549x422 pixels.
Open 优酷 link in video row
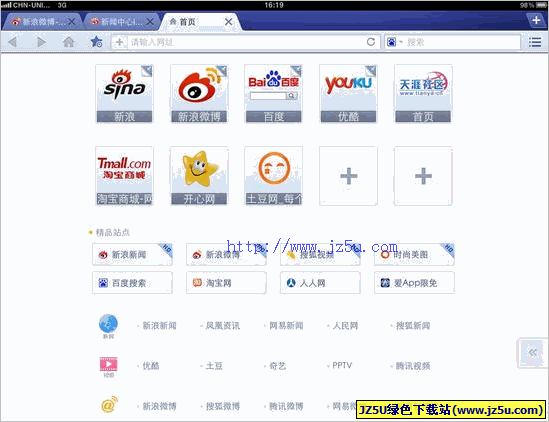[151, 366]
